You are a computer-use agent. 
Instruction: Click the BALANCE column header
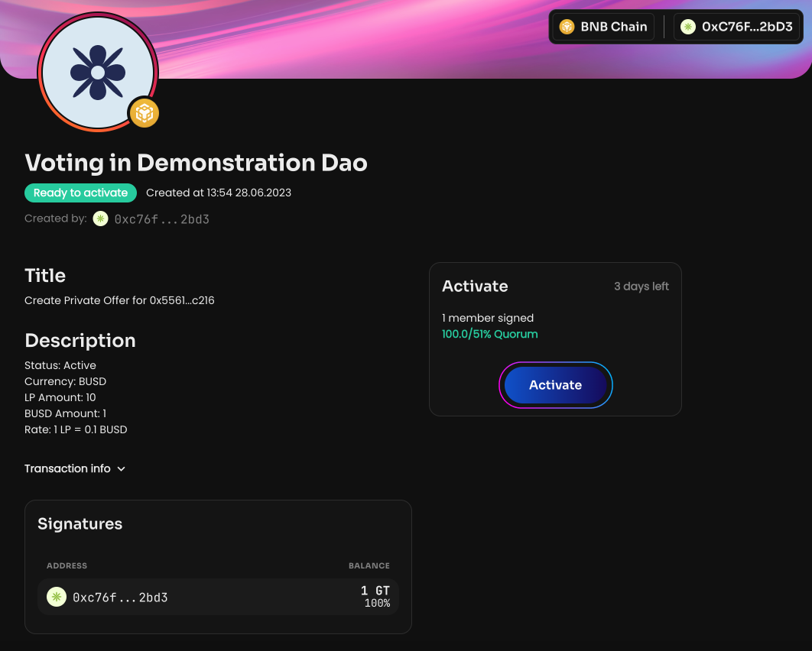coord(369,565)
